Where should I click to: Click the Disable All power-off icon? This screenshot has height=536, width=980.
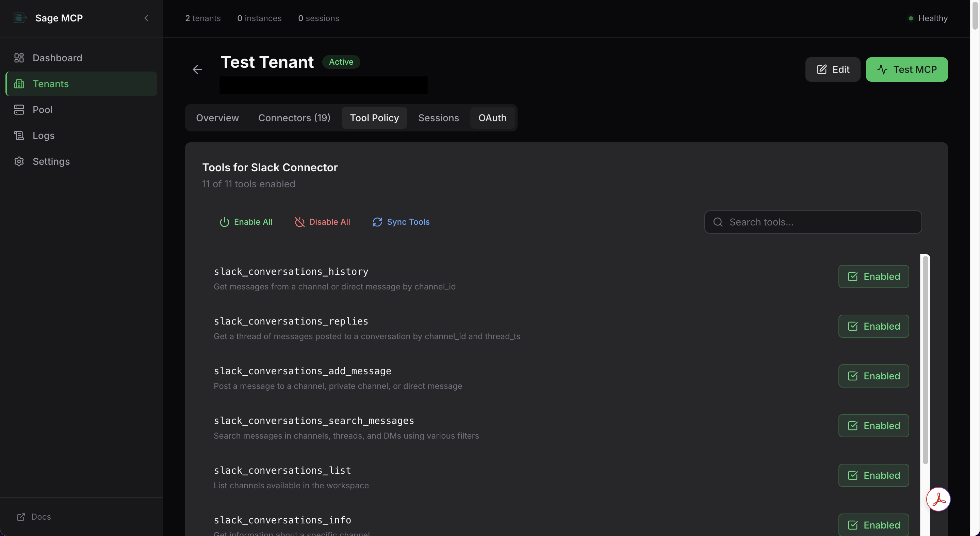[x=300, y=222]
